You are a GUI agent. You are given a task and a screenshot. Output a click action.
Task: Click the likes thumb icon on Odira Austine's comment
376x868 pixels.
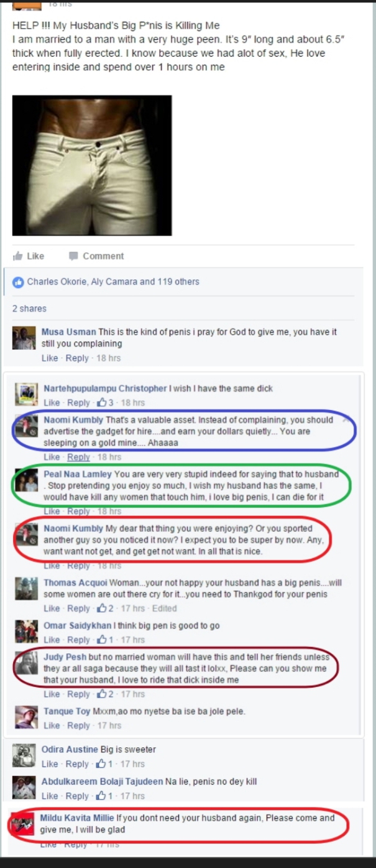[99, 763]
